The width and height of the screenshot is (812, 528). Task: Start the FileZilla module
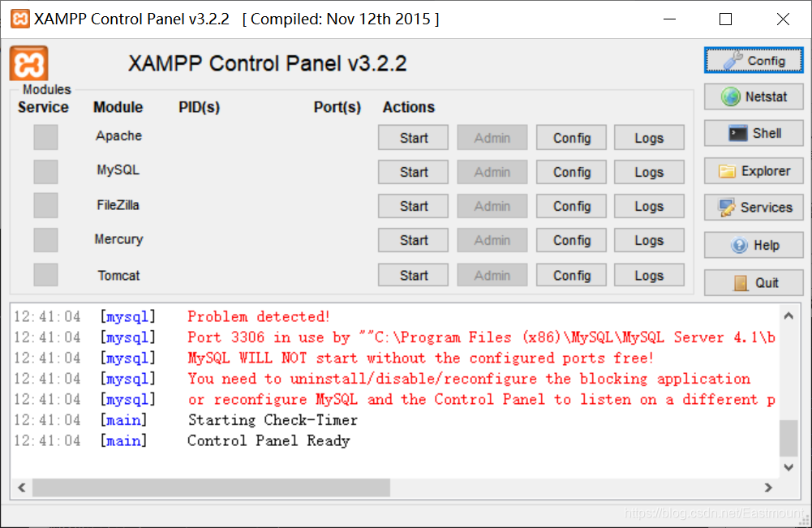coord(413,206)
